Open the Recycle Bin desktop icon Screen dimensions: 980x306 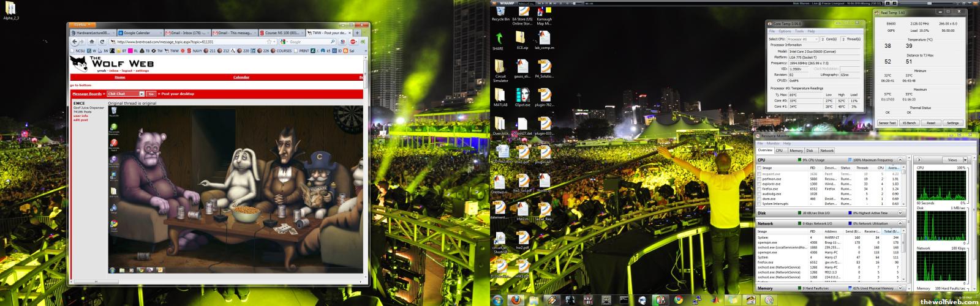point(500,13)
